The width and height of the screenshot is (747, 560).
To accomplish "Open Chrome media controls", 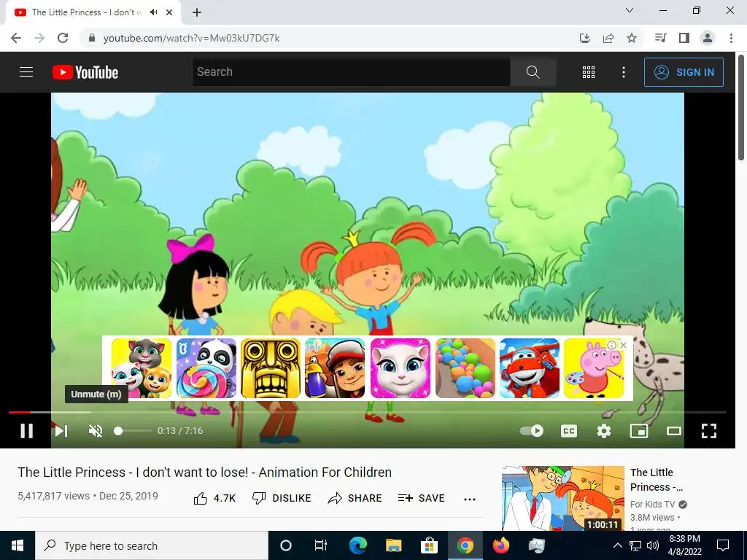I will click(661, 38).
